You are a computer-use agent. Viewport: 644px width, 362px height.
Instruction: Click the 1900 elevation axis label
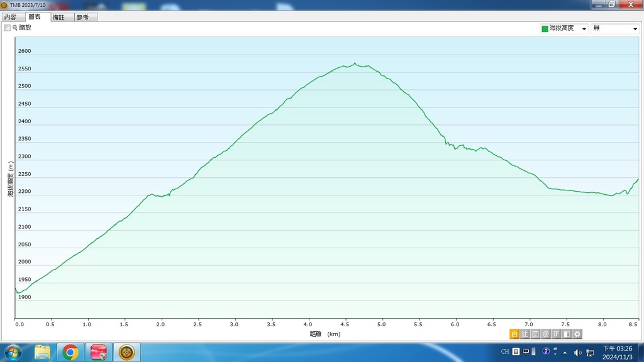[25, 297]
